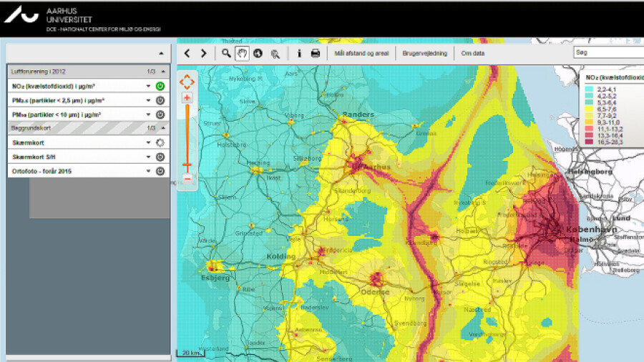The height and width of the screenshot is (362, 644).
Task: Turn on the PM2.5 layer toggle
Action: 160,100
